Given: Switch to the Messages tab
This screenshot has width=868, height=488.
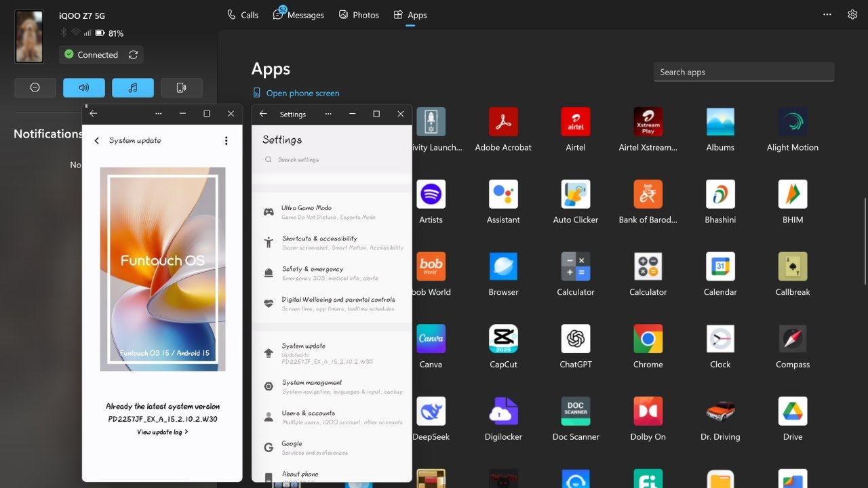Looking at the screenshot, I should point(298,15).
